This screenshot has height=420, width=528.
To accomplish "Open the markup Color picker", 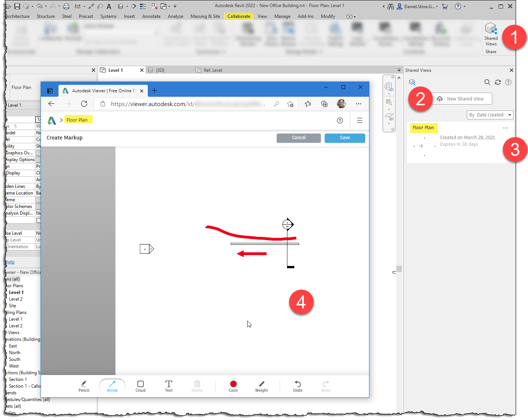I will tap(233, 386).
